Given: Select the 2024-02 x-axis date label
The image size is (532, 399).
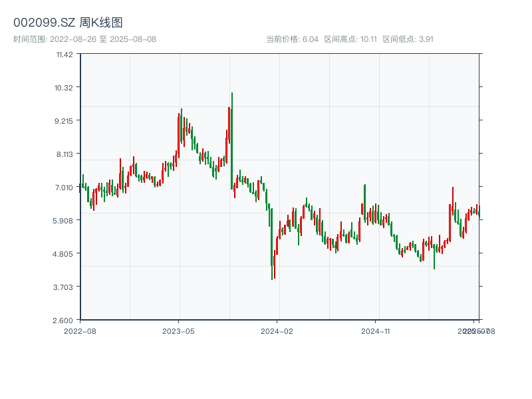Looking at the screenshot, I should [277, 331].
